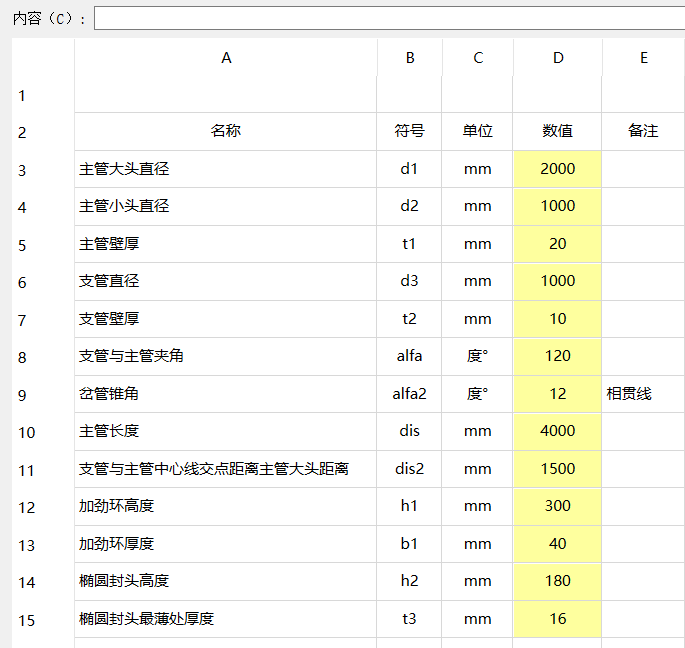Select the d1 value cell showing 2000
Viewport: 685px width, 648px height.
[557, 169]
